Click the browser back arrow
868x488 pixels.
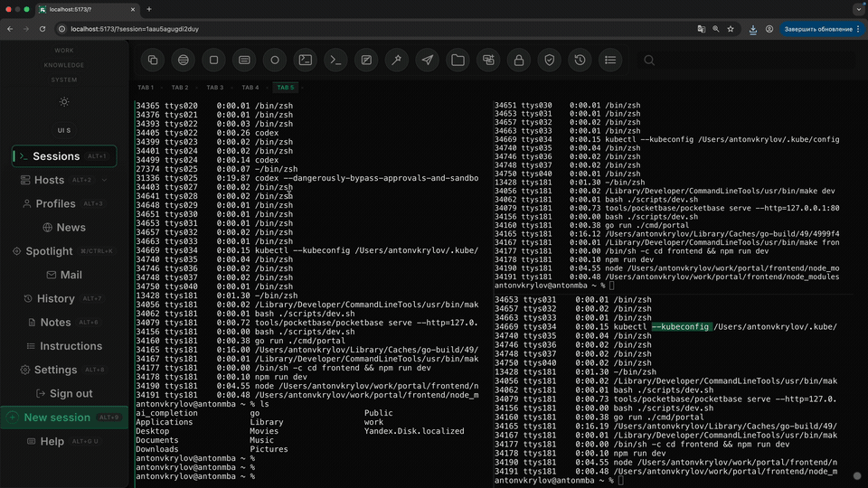10,29
